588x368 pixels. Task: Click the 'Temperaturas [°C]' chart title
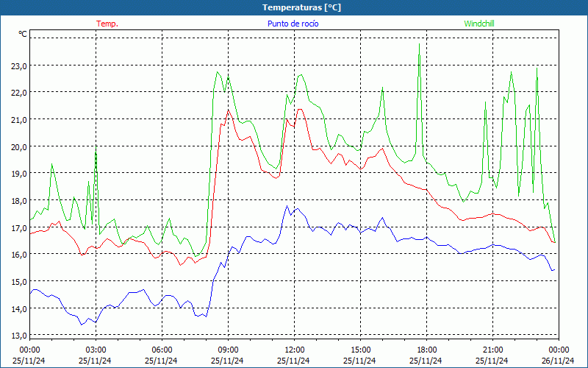pyautogui.click(x=301, y=7)
